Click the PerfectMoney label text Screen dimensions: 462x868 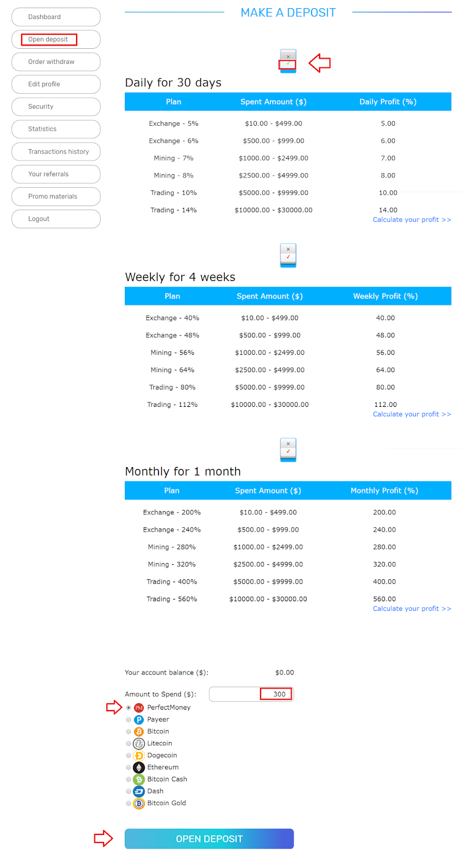169,707
